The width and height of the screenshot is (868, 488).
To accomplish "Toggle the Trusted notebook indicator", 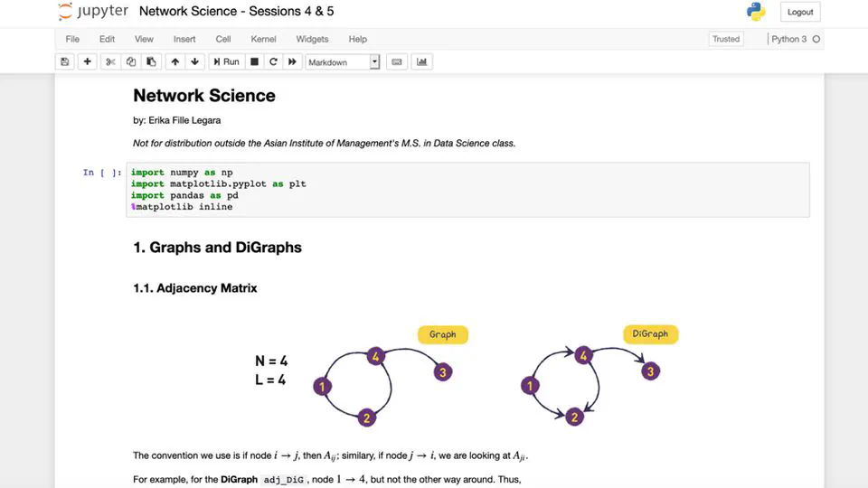I will (x=725, y=39).
